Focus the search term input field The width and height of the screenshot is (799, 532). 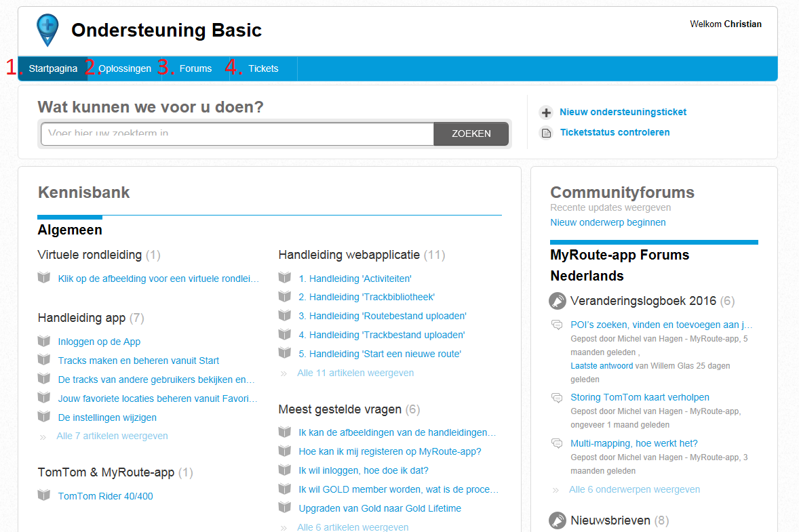[237, 134]
